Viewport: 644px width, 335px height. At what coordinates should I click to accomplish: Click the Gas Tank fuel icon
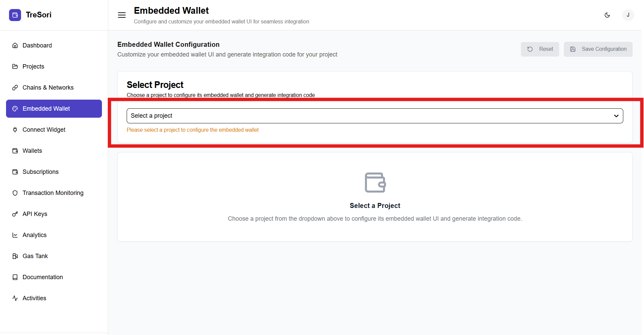[15, 256]
